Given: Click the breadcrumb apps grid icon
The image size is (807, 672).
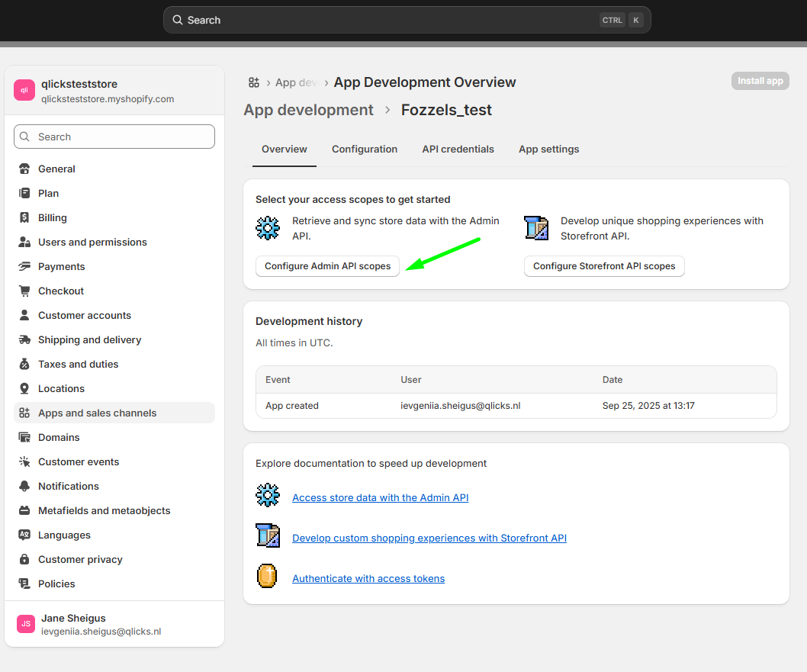Looking at the screenshot, I should [254, 82].
